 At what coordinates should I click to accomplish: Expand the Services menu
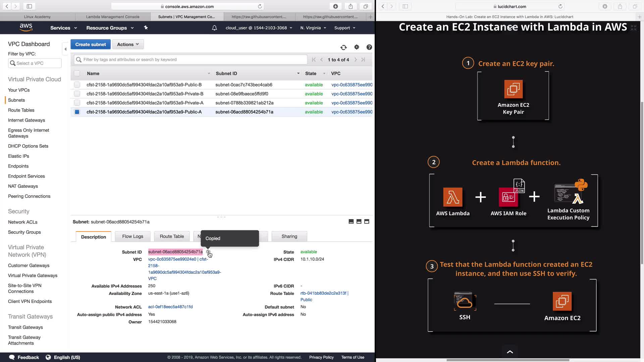[63, 28]
